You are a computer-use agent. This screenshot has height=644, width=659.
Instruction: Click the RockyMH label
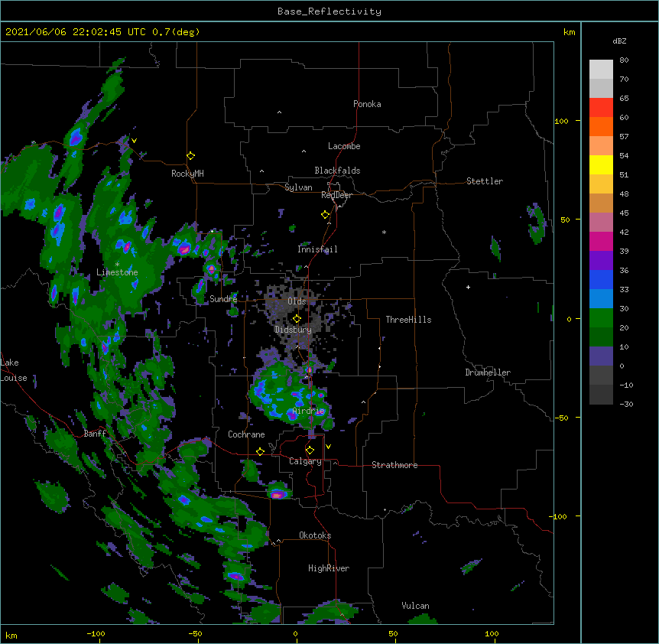click(x=187, y=174)
